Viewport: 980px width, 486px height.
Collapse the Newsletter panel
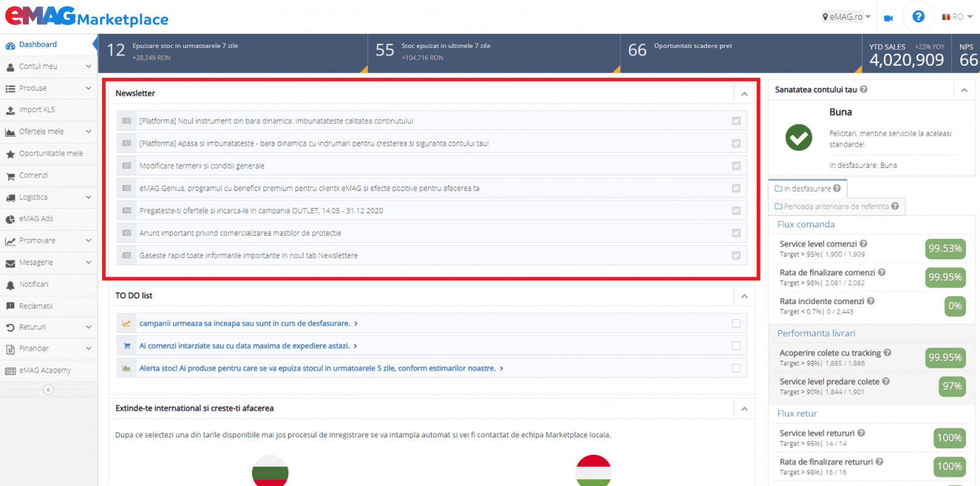click(x=744, y=94)
